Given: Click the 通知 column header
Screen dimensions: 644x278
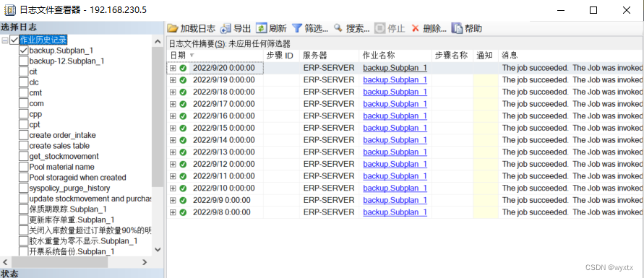Looking at the screenshot, I should 486,56.
